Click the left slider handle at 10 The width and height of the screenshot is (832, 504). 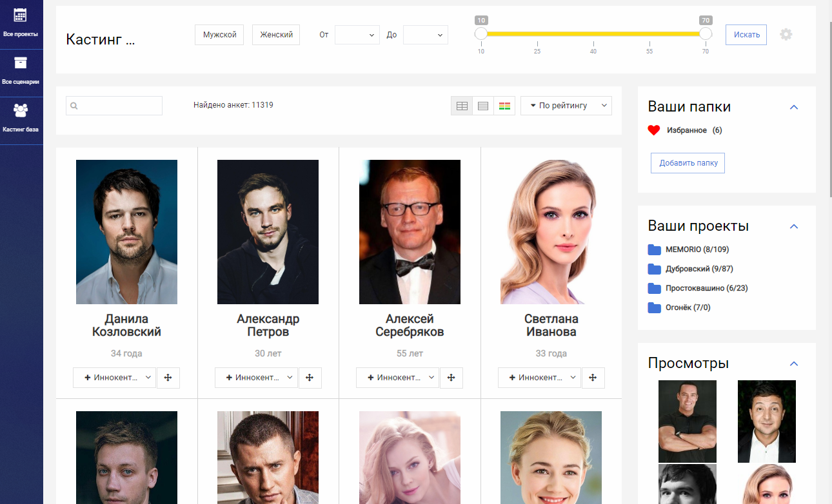480,34
